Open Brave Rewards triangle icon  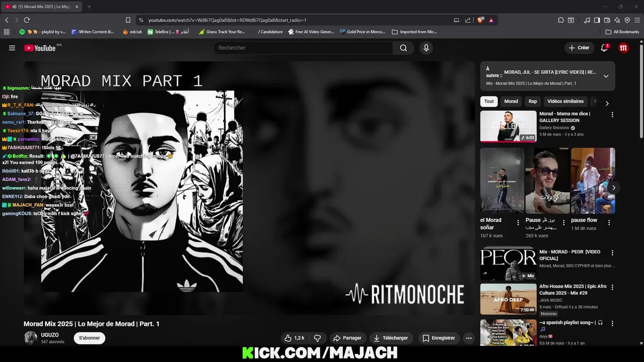coord(491,20)
